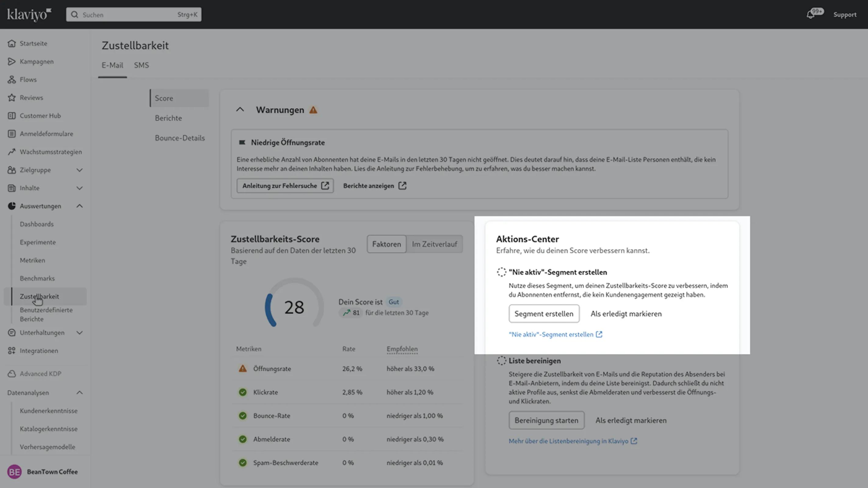Click the Wachstumsstrategien chart icon
Viewport: 868px width, 488px height.
click(x=12, y=152)
